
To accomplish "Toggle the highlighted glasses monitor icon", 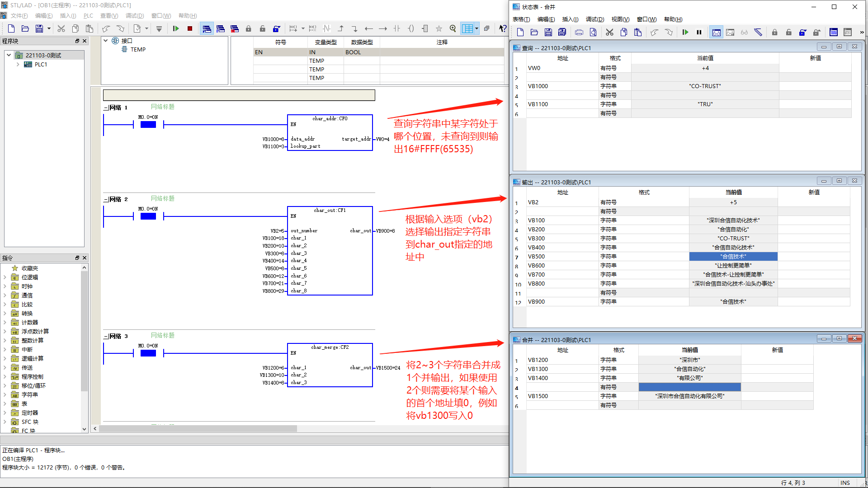I will pos(717,33).
